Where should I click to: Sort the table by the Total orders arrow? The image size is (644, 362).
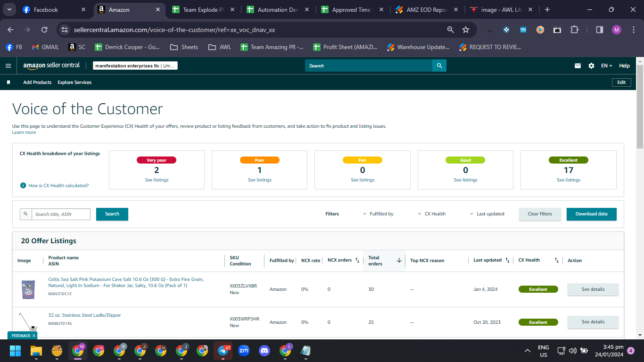[x=399, y=261]
